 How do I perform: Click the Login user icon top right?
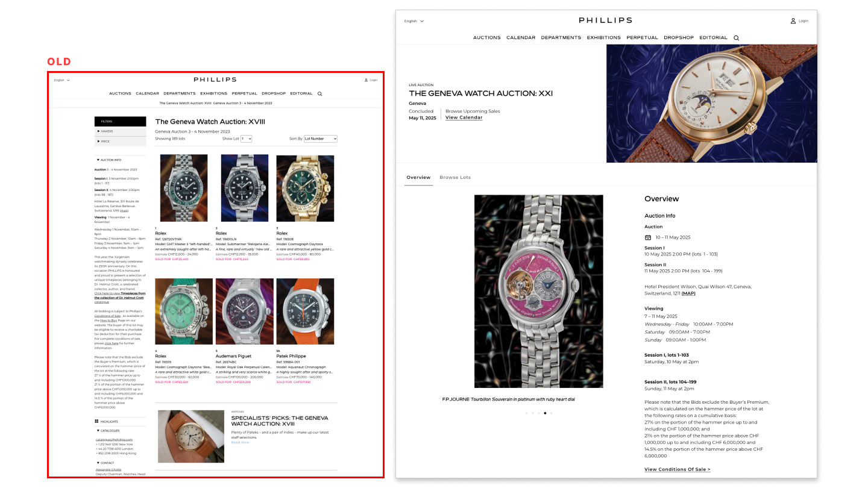point(793,20)
